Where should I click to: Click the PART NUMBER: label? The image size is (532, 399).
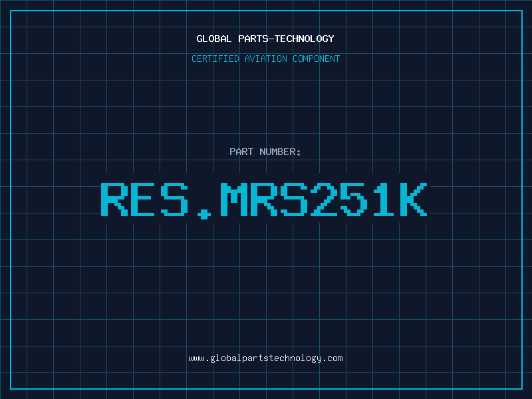coord(265,152)
